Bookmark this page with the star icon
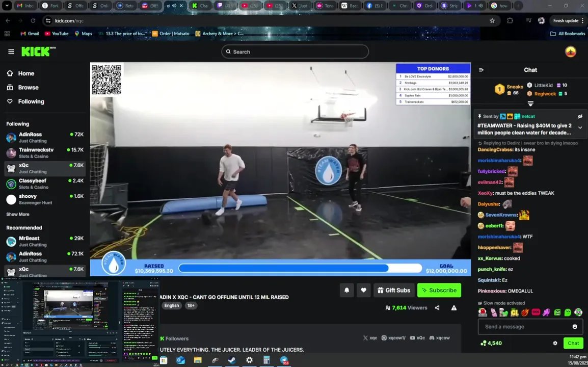This screenshot has width=588, height=367. 492,20
